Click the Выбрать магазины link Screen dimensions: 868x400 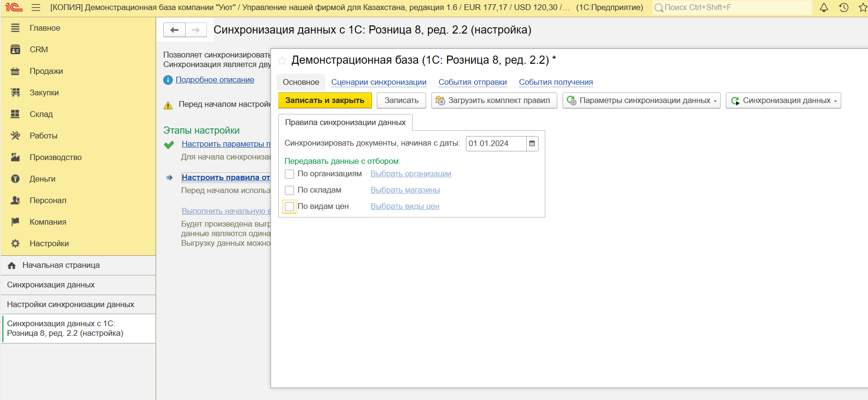[405, 190]
